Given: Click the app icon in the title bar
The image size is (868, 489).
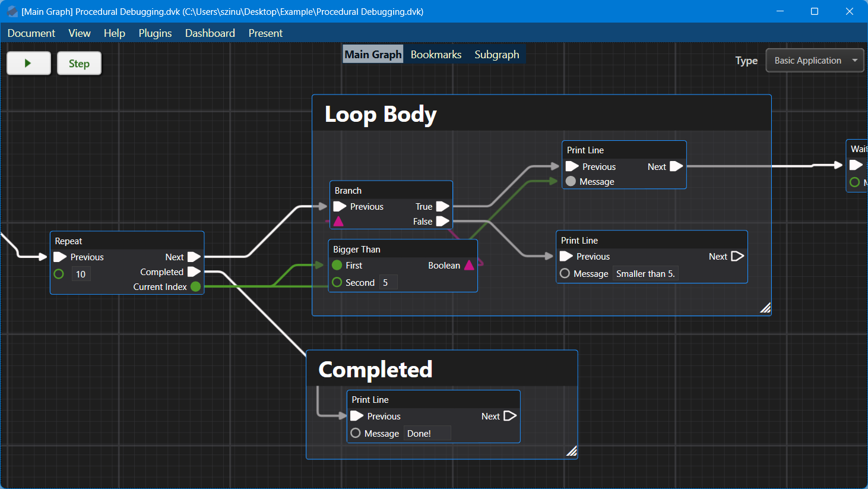Looking at the screenshot, I should pyautogui.click(x=12, y=11).
